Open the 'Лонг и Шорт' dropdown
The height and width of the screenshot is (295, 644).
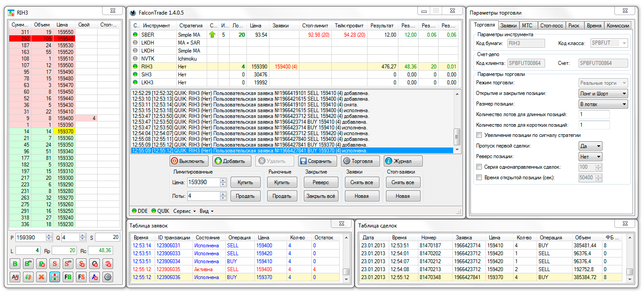(603, 94)
